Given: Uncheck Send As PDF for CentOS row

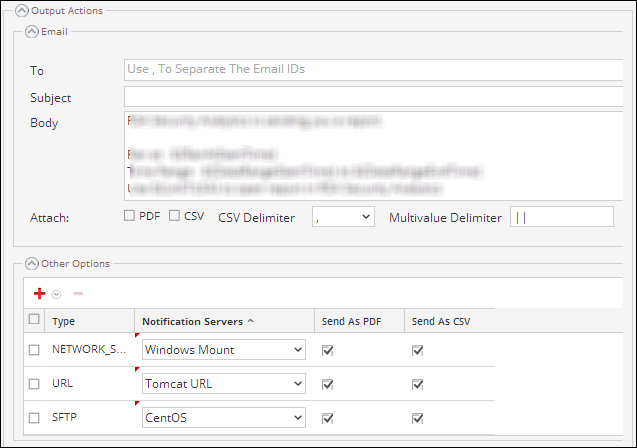Looking at the screenshot, I should click(327, 418).
